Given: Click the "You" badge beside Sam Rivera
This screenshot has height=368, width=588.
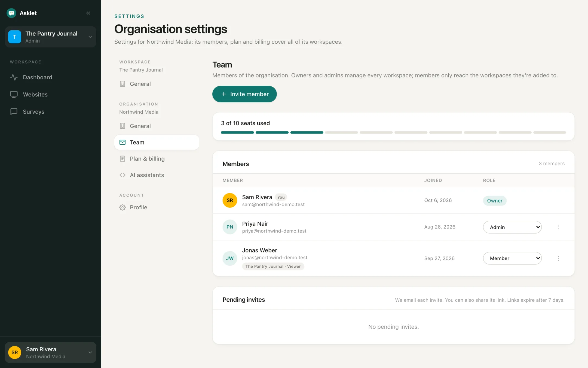Looking at the screenshot, I should [281, 197].
